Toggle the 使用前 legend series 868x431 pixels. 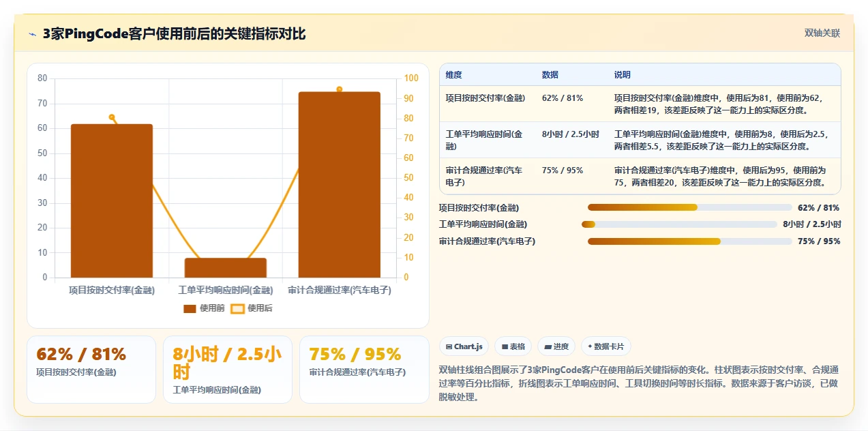coord(204,308)
